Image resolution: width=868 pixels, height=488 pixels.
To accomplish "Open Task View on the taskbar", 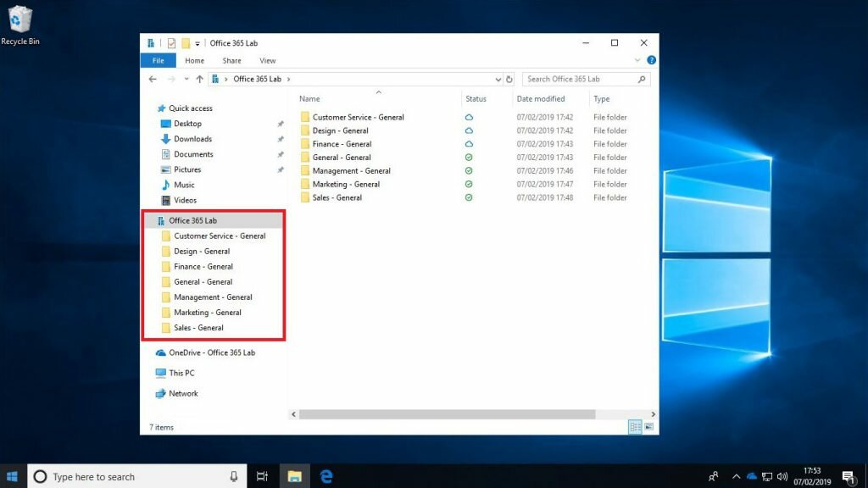I will (x=263, y=476).
